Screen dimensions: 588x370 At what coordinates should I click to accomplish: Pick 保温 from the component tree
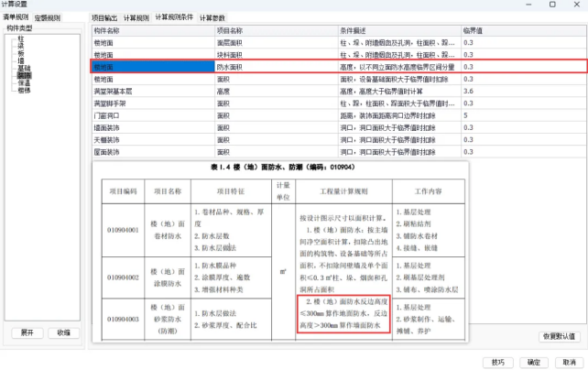click(24, 83)
